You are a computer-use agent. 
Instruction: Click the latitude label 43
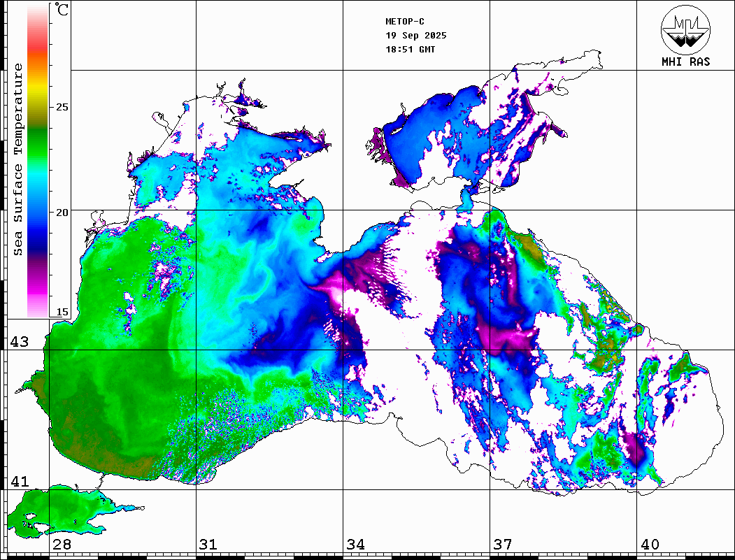[19, 342]
